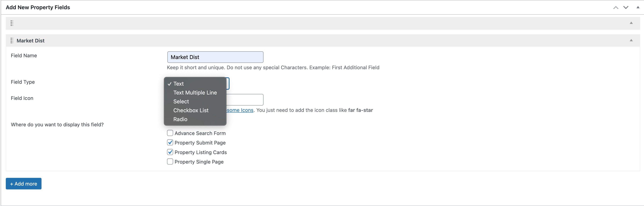The image size is (644, 206).
Task: Click the Add more button
Action: pos(24,184)
